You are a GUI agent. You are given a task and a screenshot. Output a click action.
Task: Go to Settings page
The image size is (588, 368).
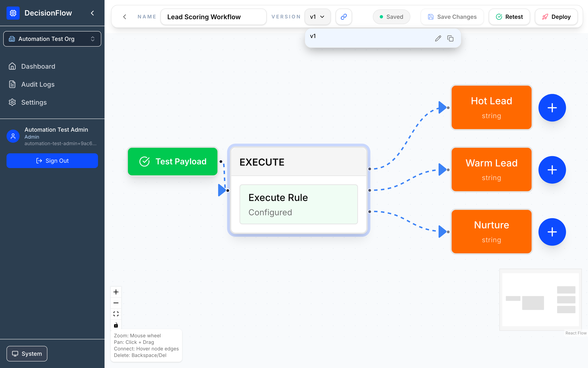click(x=52, y=102)
